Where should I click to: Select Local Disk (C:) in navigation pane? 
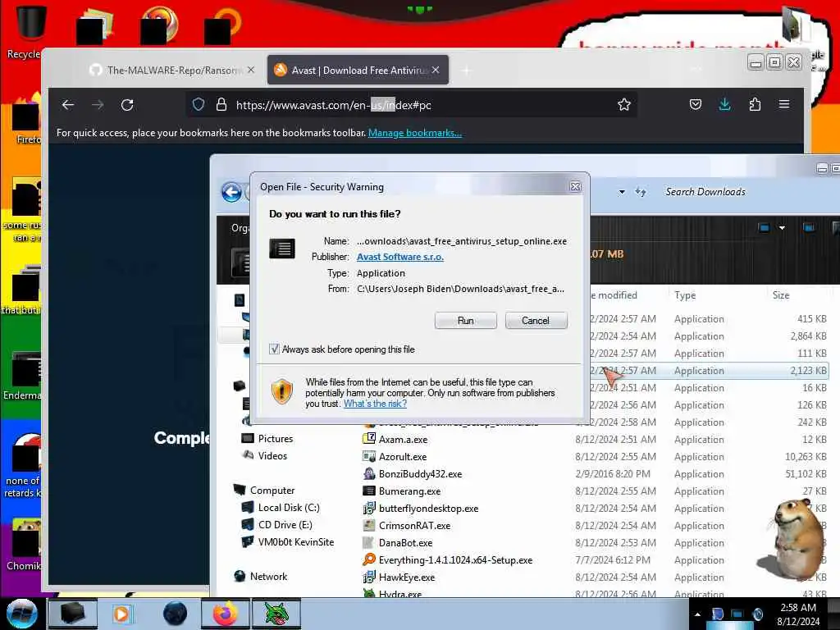point(288,508)
